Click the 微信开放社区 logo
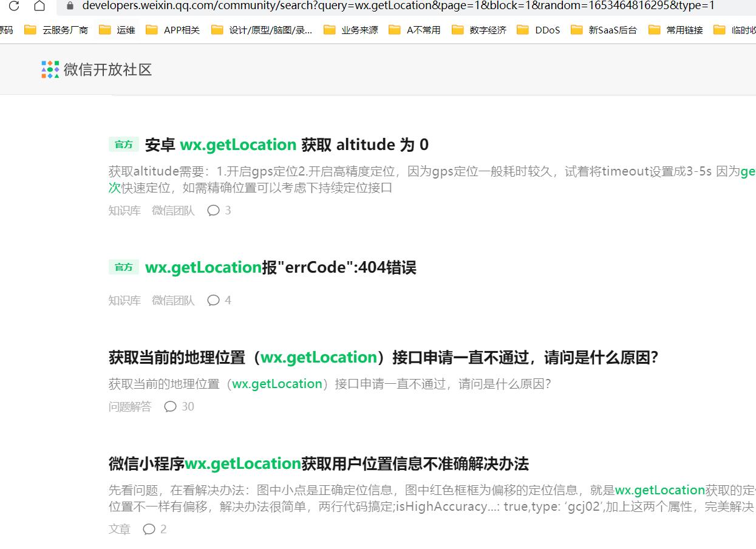 pos(97,70)
